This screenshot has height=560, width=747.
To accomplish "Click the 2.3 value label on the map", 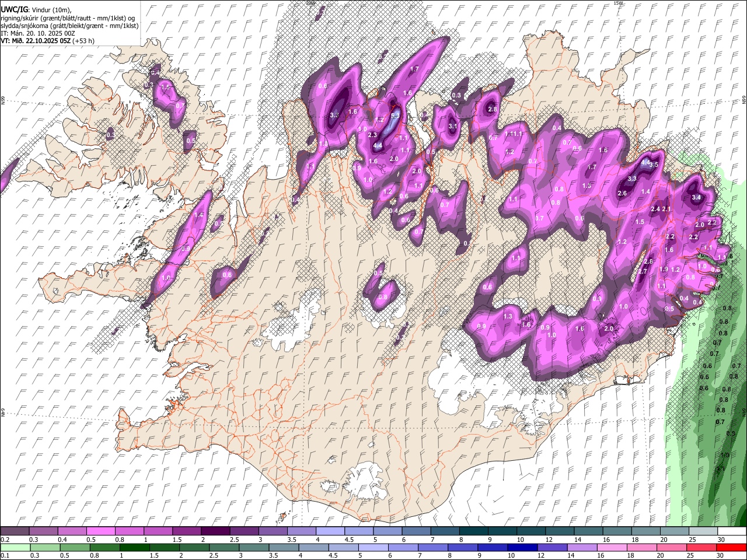I will [x=373, y=135].
